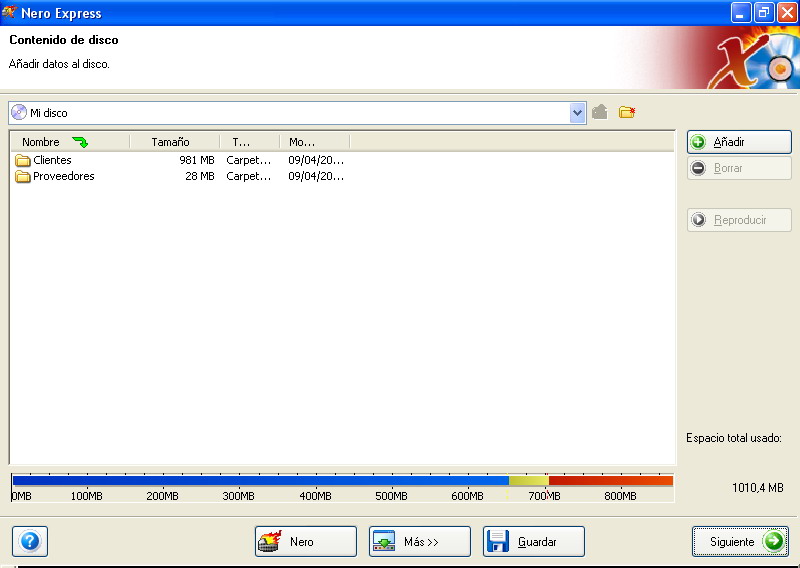Open the Mi disco location combo box
The height and width of the screenshot is (568, 800).
(290, 113)
